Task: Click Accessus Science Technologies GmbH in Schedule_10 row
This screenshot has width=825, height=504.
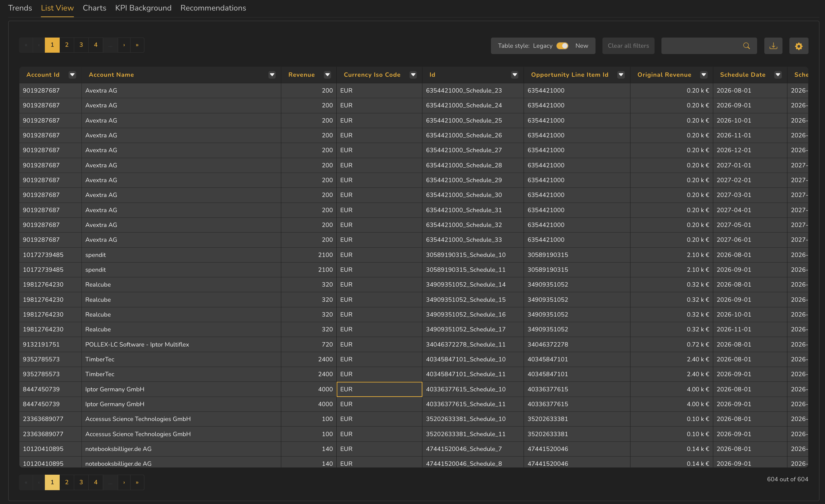Action: pos(181,419)
